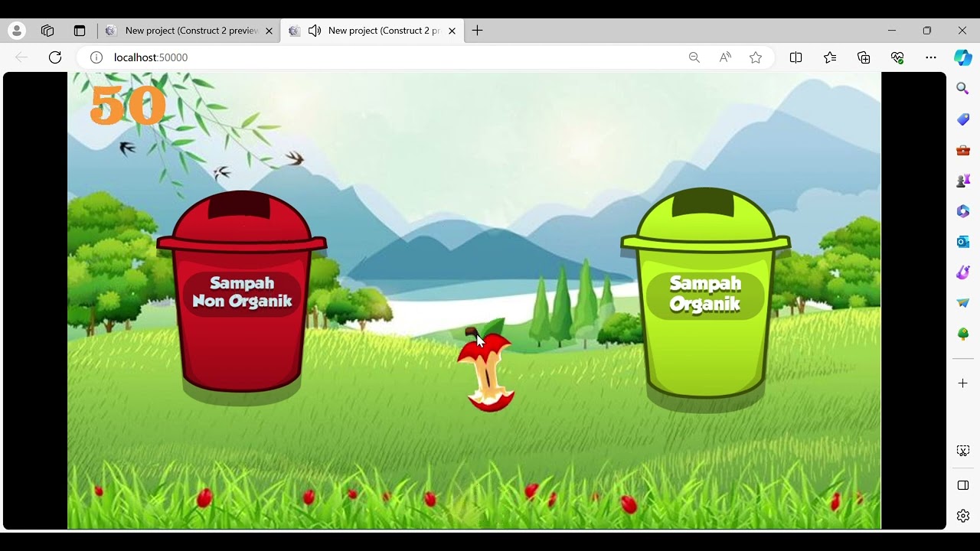Open Settings and more ellipsis menu
Image resolution: width=980 pixels, height=551 pixels.
pos(931,57)
